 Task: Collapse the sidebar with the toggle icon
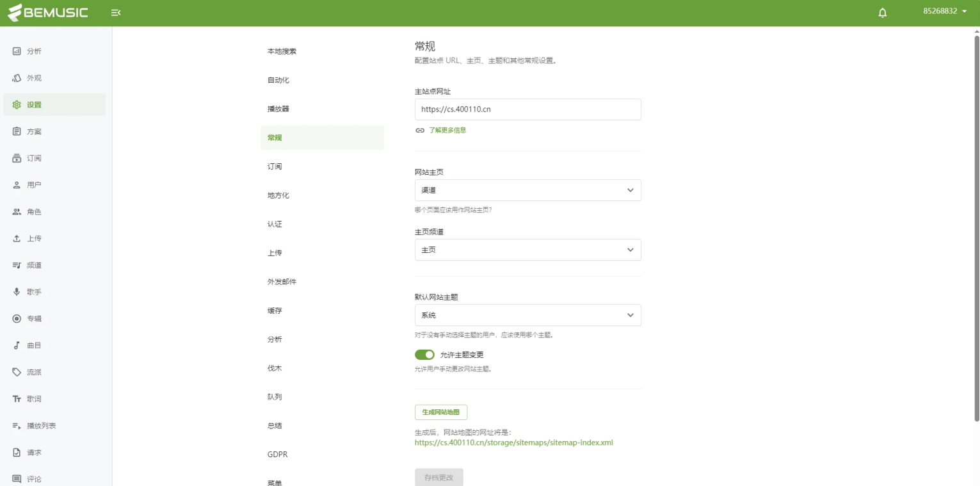(x=116, y=12)
